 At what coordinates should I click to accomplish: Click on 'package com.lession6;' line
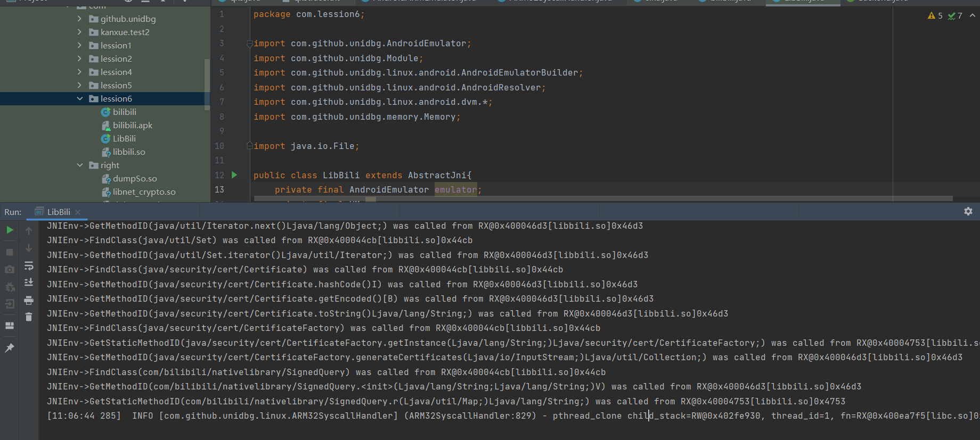pyautogui.click(x=309, y=14)
